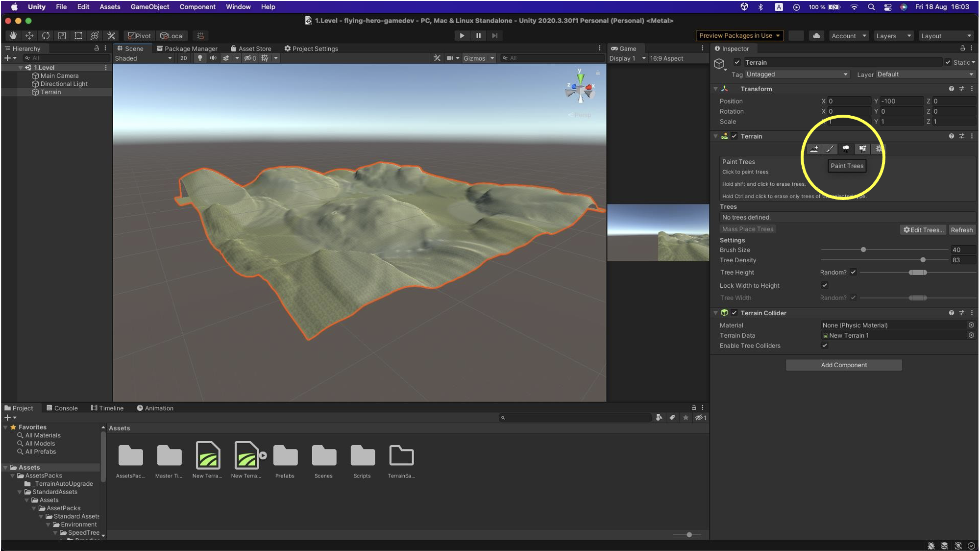This screenshot has width=980, height=551.
Task: Open the GameObject menu
Action: [149, 7]
